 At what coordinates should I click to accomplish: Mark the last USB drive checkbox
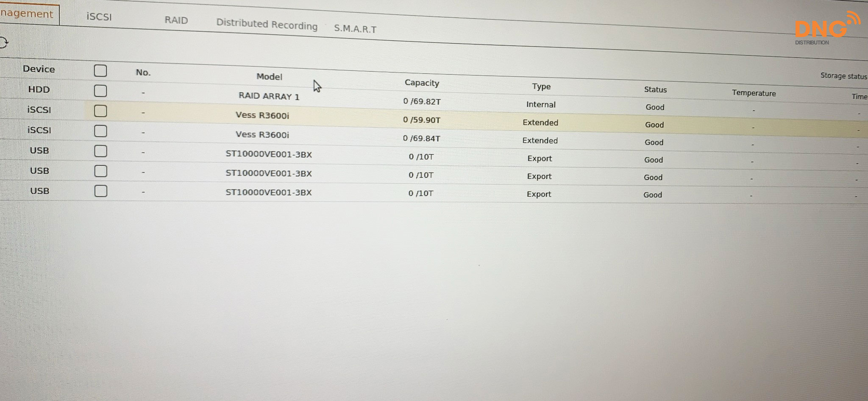click(x=100, y=191)
